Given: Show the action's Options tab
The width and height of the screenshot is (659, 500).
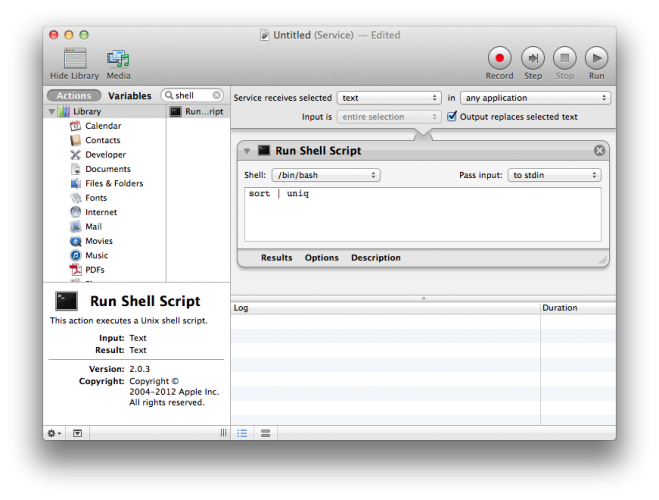Looking at the screenshot, I should tap(322, 258).
